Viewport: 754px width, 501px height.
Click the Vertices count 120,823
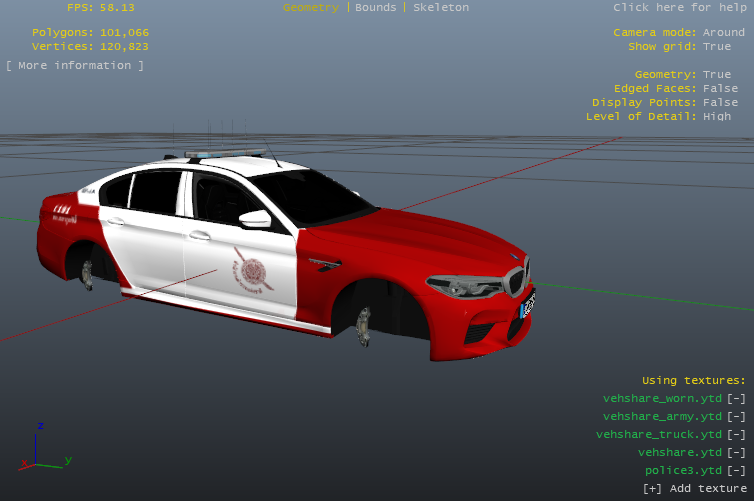click(x=125, y=47)
